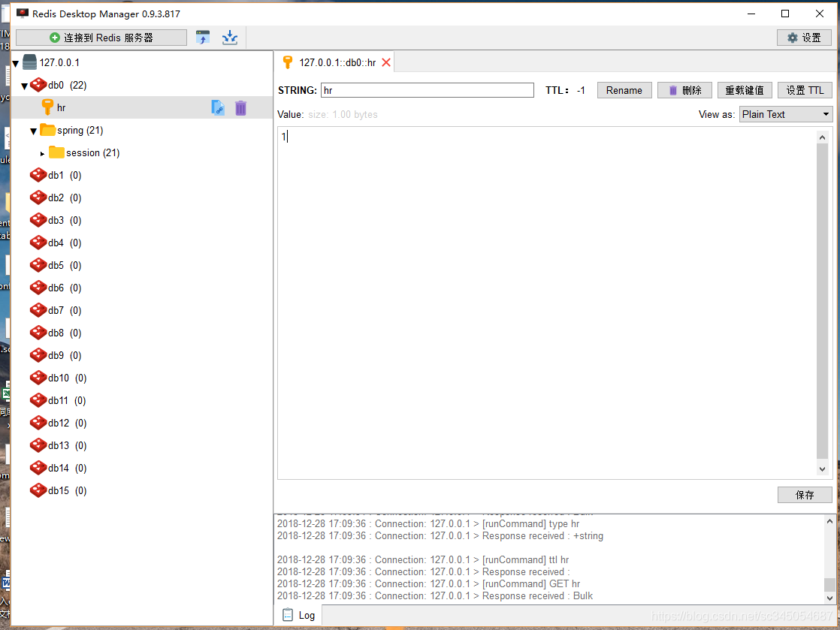Select the db14 (0) tree row
Screen dimensions: 840x630
(x=142, y=468)
